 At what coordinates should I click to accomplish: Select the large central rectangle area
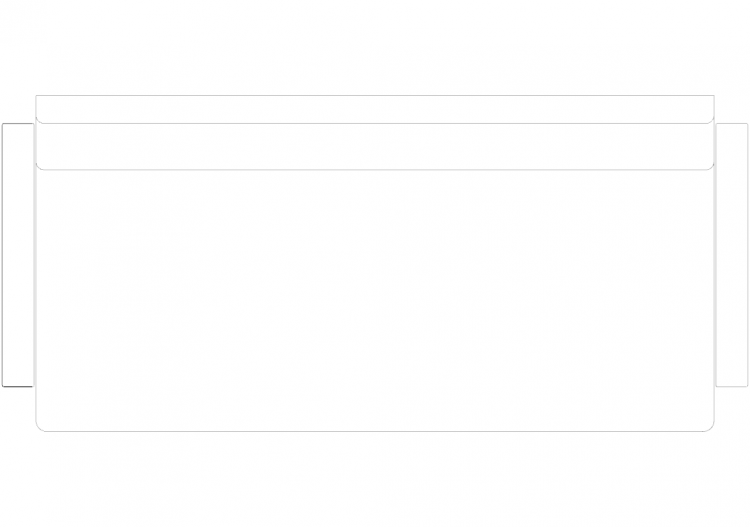(375, 300)
